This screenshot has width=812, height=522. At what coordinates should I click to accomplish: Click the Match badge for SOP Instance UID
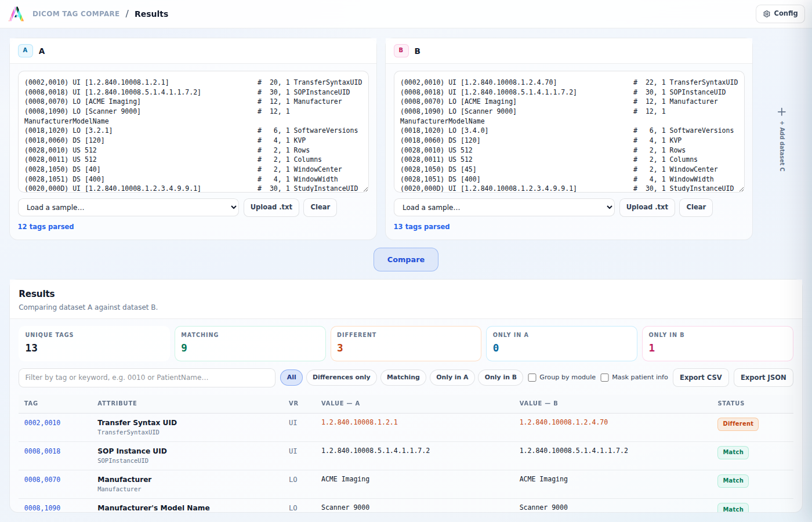pos(733,452)
